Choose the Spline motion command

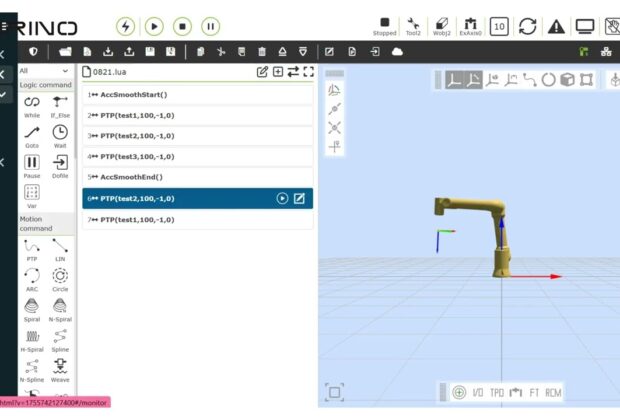[x=60, y=341]
